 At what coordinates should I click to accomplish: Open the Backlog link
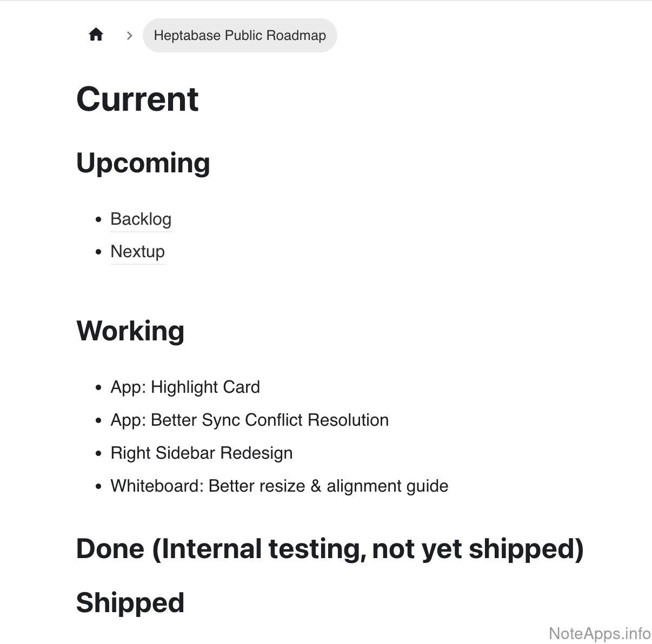point(141,219)
